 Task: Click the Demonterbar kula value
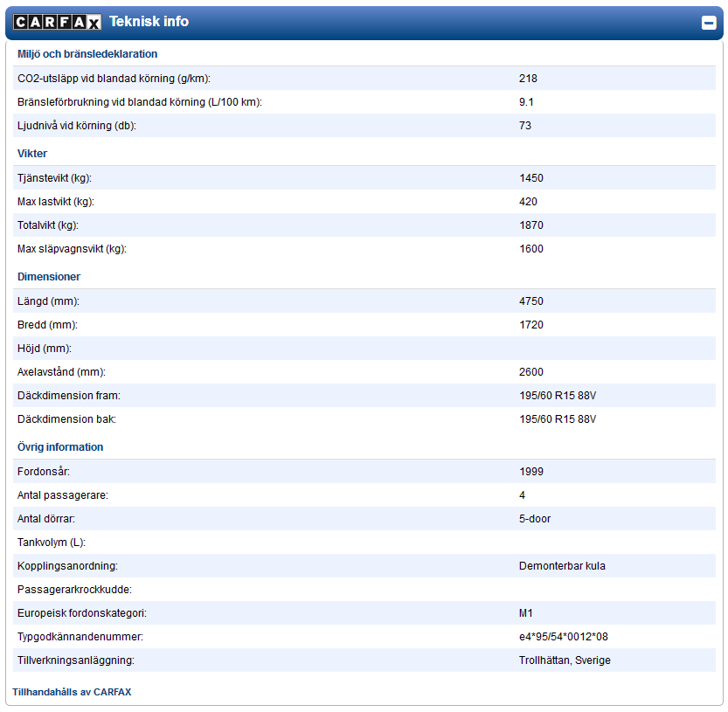pyautogui.click(x=562, y=566)
